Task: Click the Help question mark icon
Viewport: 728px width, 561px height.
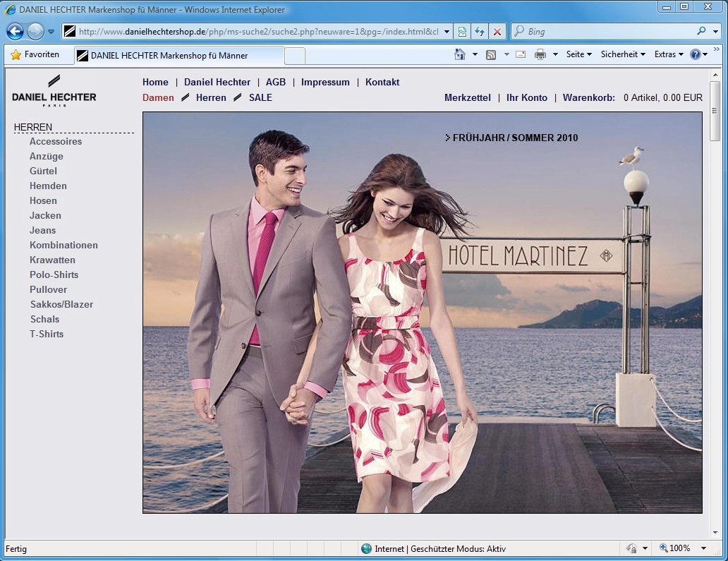Action: coord(695,54)
